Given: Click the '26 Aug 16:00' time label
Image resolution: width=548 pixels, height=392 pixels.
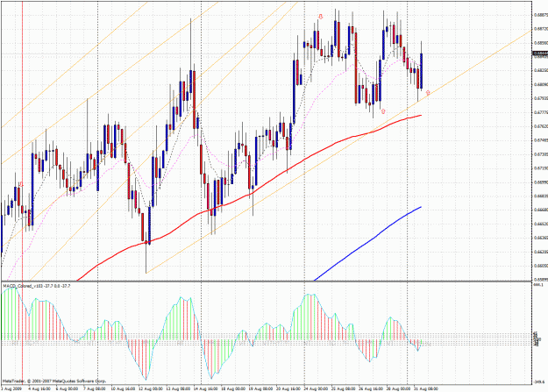Looking at the screenshot, I should coord(371,388).
